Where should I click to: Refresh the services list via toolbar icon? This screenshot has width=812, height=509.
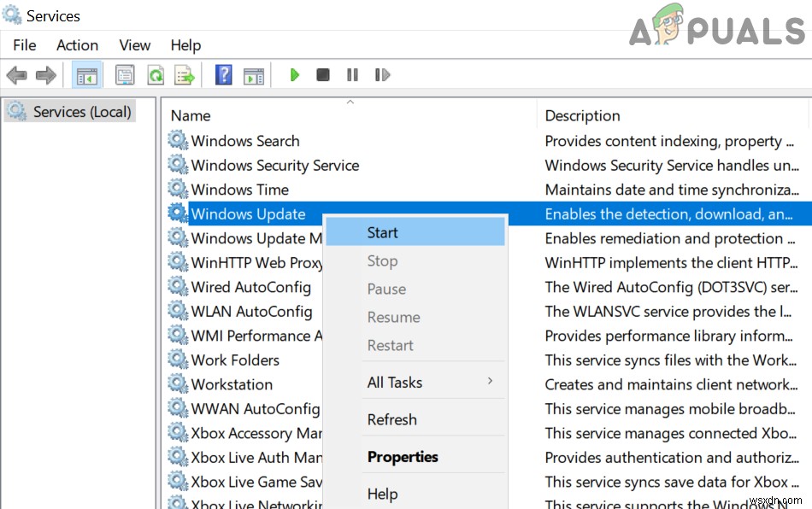(x=156, y=75)
